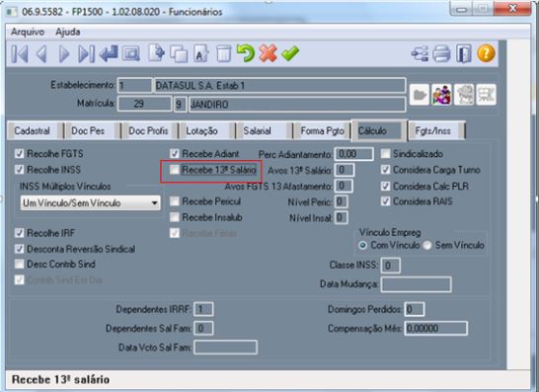This screenshot has height=392, width=539.
Task: Click the blue return arrow icon
Action: pyautogui.click(x=109, y=53)
